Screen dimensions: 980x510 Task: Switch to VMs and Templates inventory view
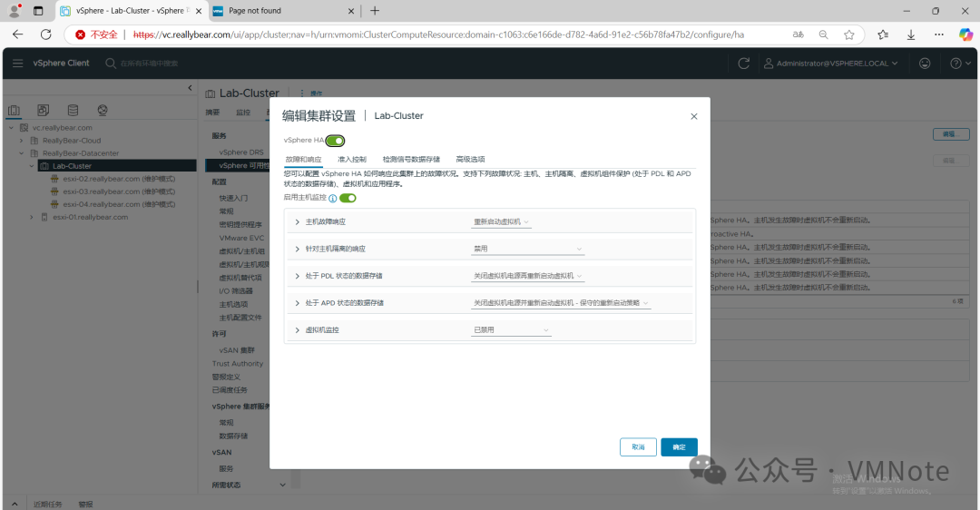[44, 110]
